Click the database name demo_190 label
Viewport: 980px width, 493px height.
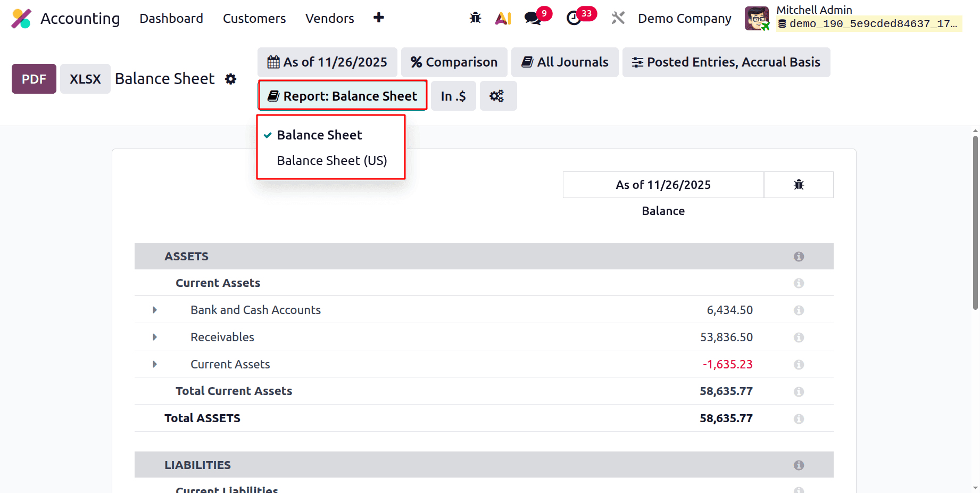pos(869,24)
